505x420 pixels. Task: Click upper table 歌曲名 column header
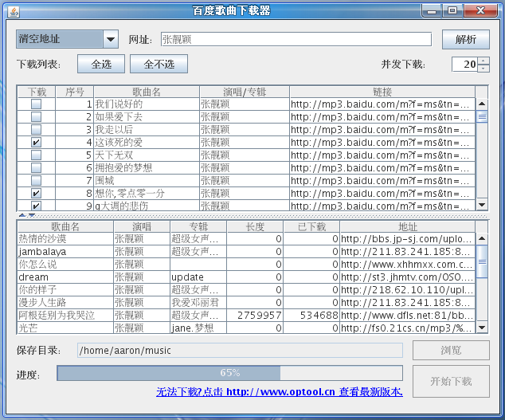coord(147,92)
